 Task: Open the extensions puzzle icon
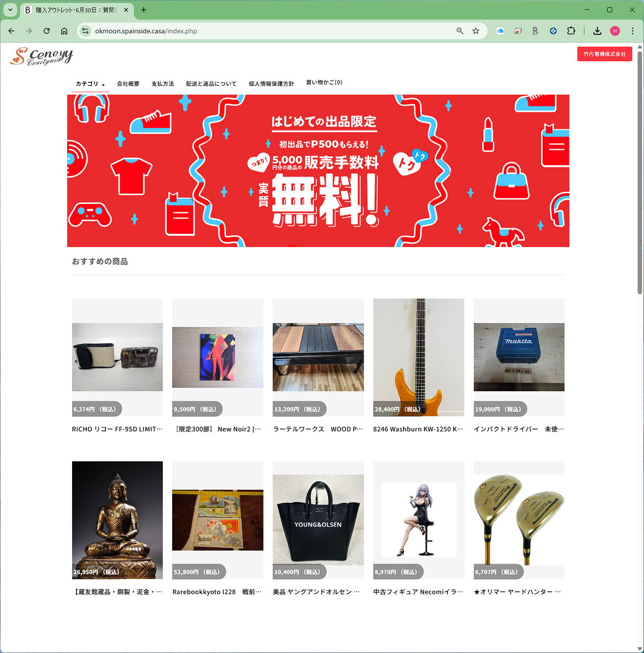click(571, 31)
